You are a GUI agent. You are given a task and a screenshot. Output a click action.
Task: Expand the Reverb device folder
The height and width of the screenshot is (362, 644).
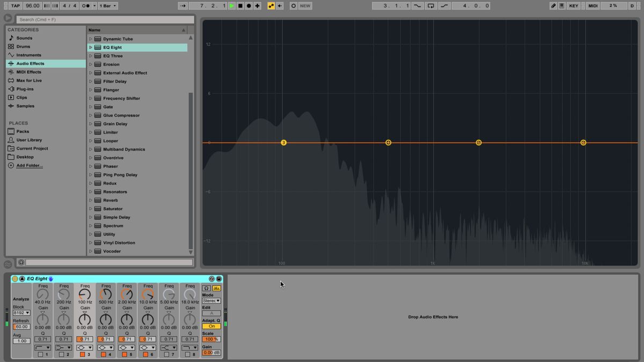point(91,200)
